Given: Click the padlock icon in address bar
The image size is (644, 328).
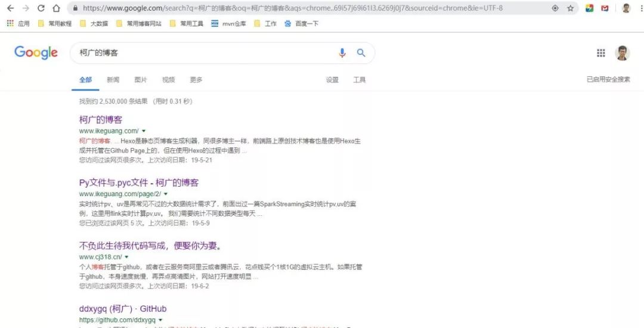Looking at the screenshot, I should (x=75, y=8).
